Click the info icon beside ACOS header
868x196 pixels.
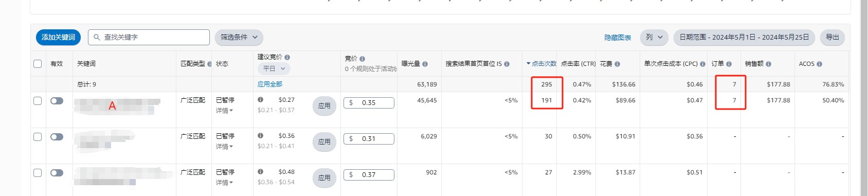[x=820, y=64]
